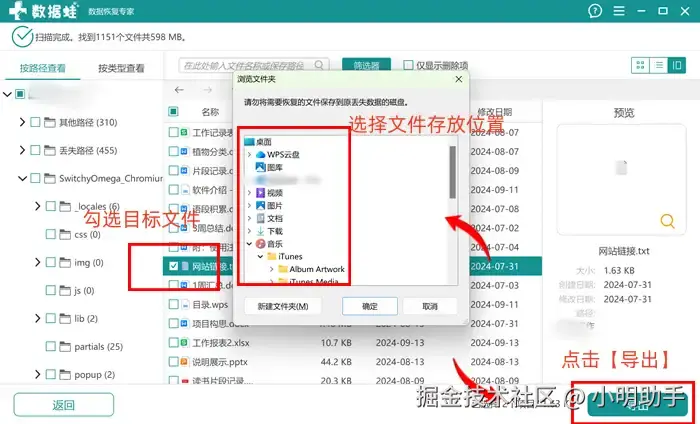The height and width of the screenshot is (424, 700).
Task: Click the 返回 back button
Action: [x=63, y=405]
